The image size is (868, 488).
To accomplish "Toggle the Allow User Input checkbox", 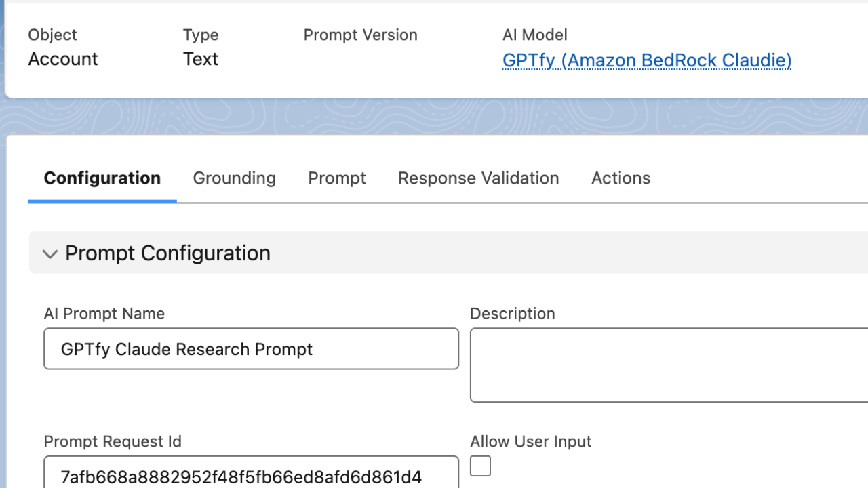I will 480,466.
